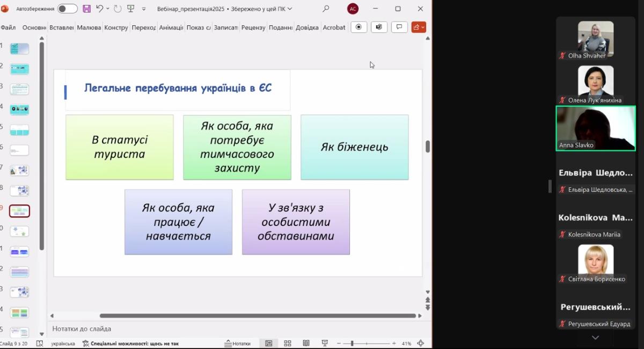
Task: Switch to Normal view icon
Action: click(x=269, y=344)
